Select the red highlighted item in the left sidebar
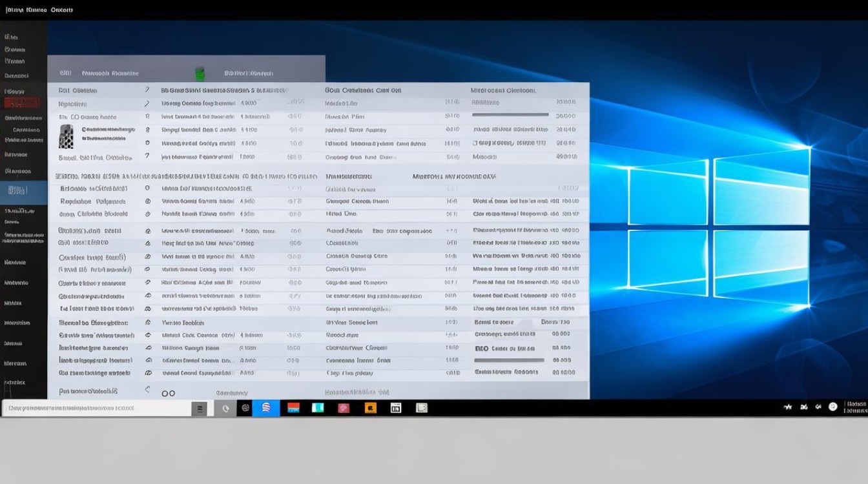This screenshot has width=868, height=484. [x=23, y=103]
